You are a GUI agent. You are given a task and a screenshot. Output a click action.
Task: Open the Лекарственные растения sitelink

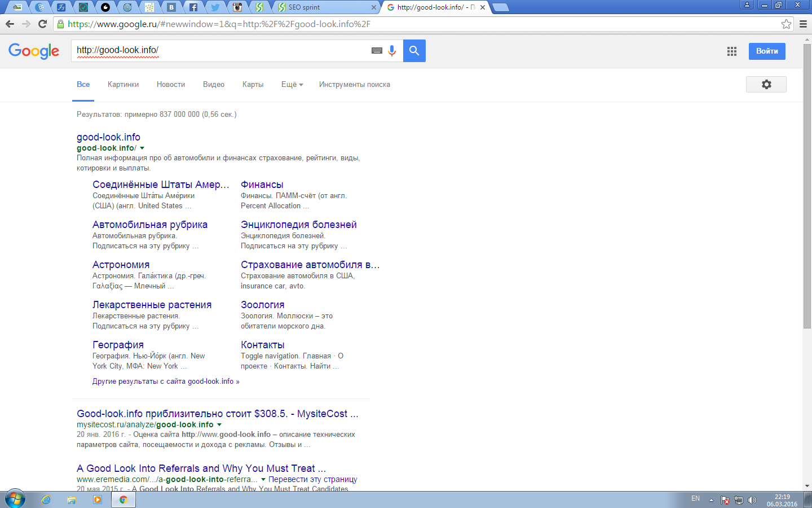click(152, 305)
